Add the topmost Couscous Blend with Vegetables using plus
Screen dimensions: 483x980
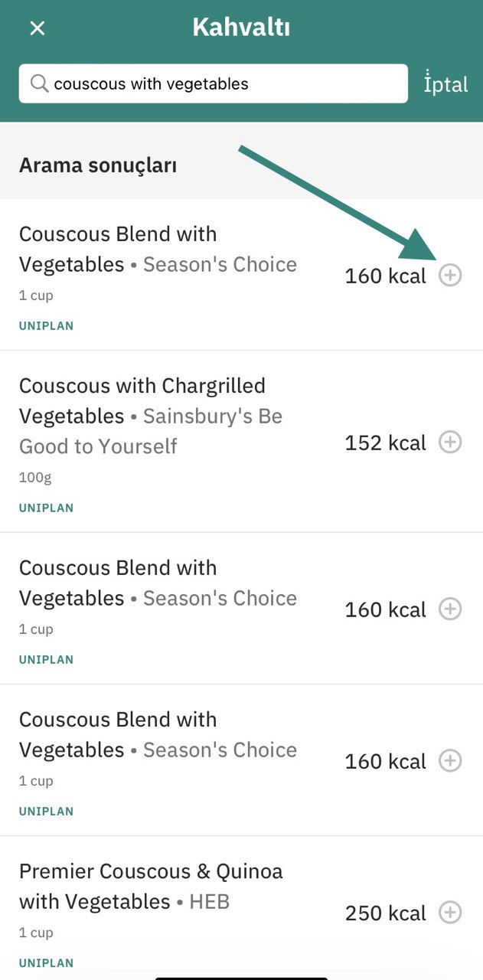[x=450, y=275]
